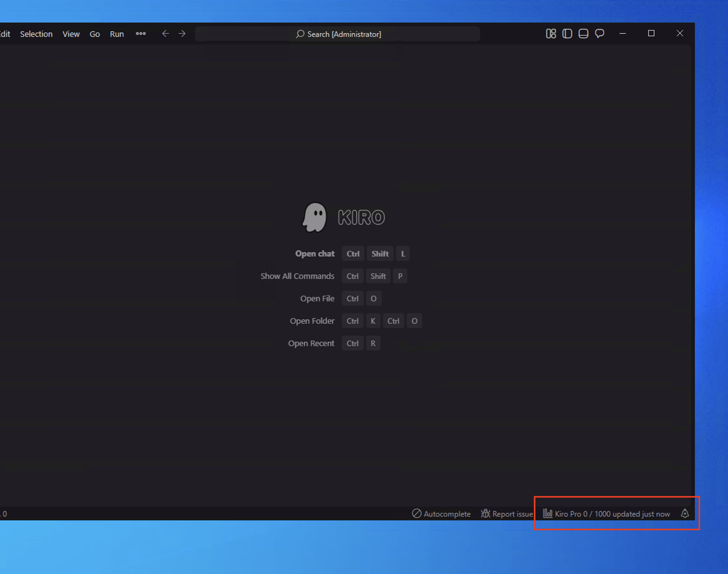Screen dimensions: 728x574
Task: Open the customize layout icon
Action: pos(551,34)
